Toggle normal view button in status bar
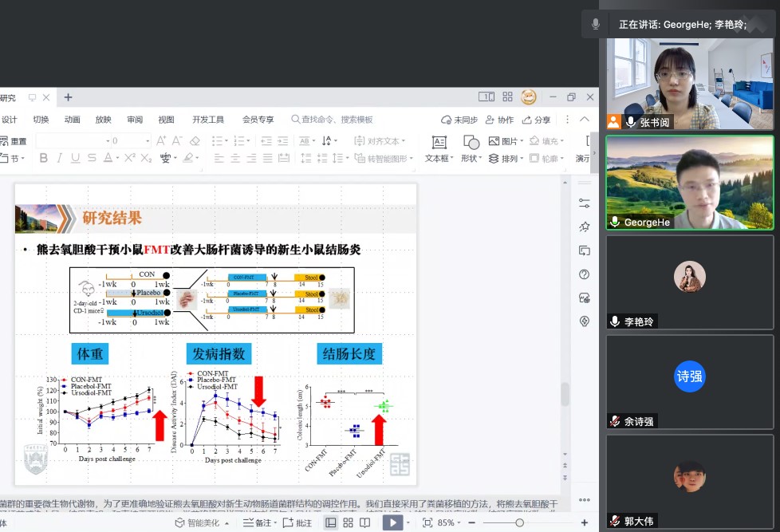780x532 pixels. point(330,522)
